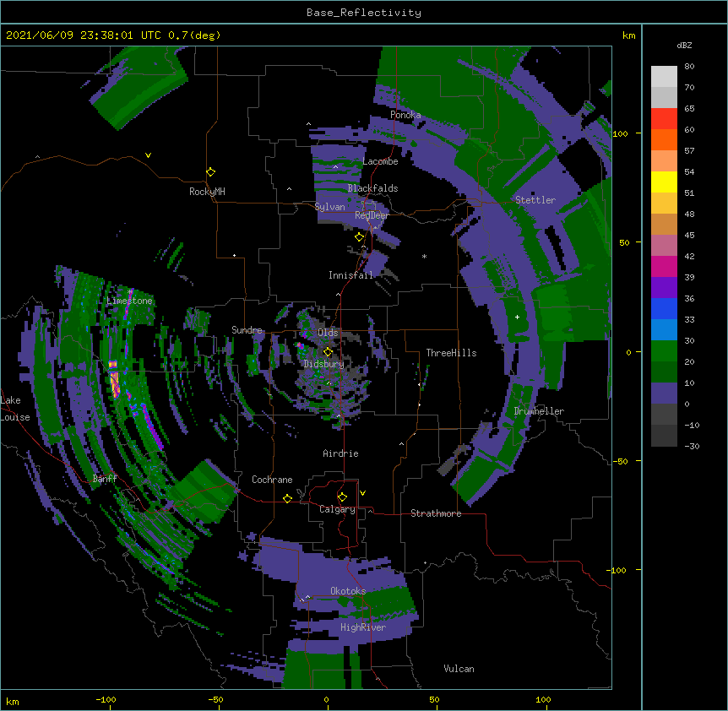This screenshot has height=711, width=728.
Task: Click the Okotoks town label
Action: point(348,591)
